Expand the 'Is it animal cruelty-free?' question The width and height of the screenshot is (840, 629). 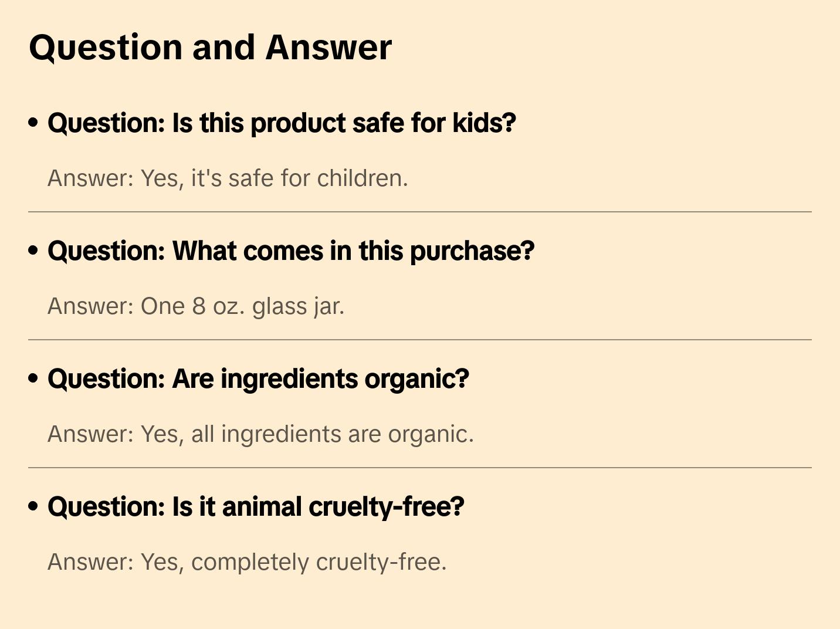[x=256, y=507]
